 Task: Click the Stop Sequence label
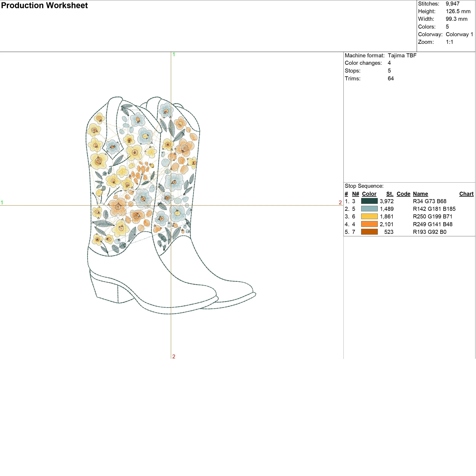[x=364, y=186]
